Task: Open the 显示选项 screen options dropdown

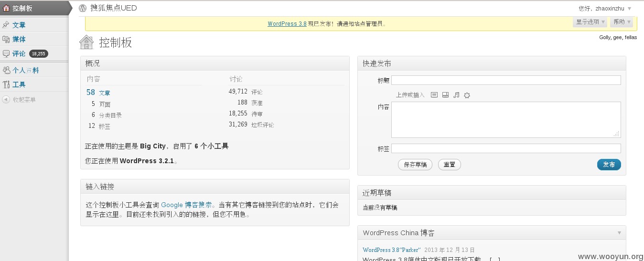Action: click(x=590, y=22)
